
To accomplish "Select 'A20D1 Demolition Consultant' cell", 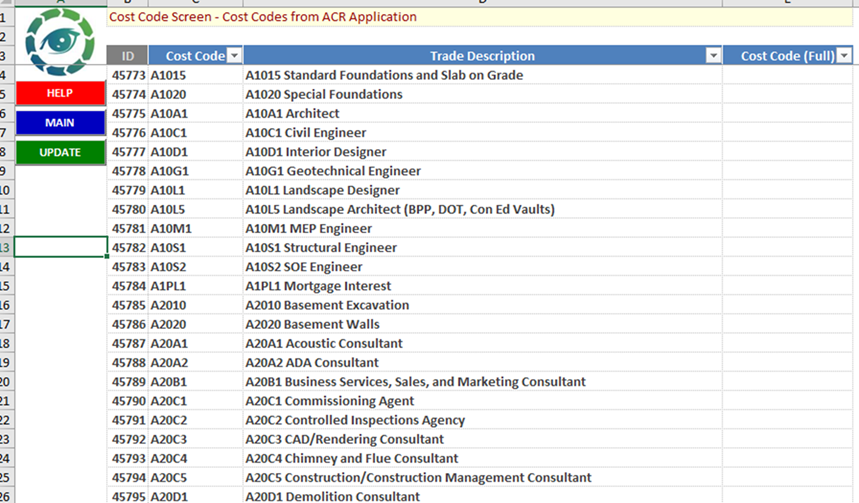I will (483, 495).
